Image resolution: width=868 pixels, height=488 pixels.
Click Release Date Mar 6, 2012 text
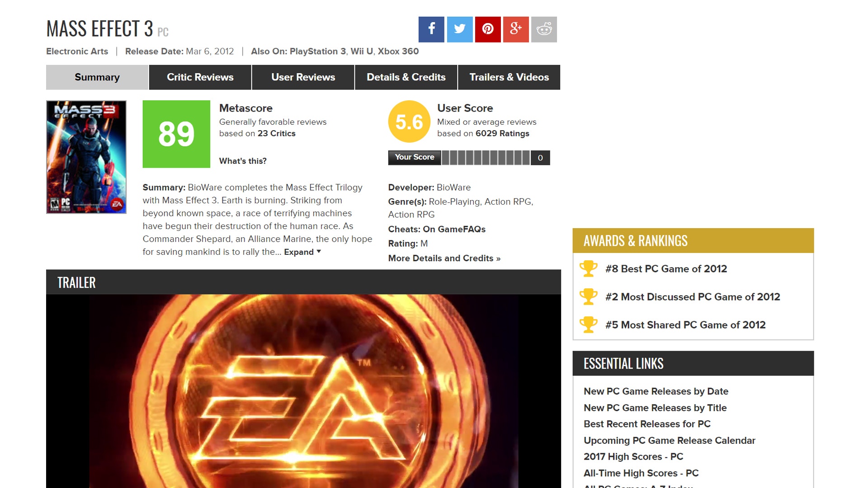point(179,51)
